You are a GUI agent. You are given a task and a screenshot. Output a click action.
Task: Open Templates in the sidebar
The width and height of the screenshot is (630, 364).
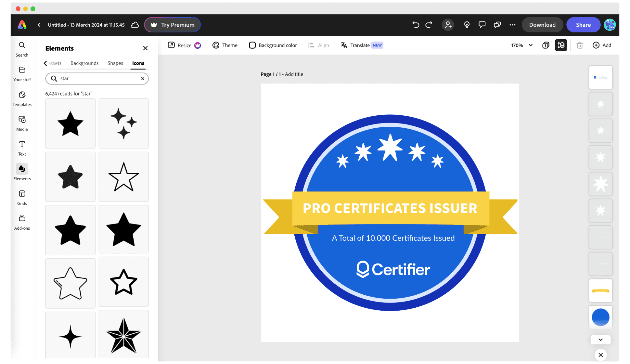22,99
